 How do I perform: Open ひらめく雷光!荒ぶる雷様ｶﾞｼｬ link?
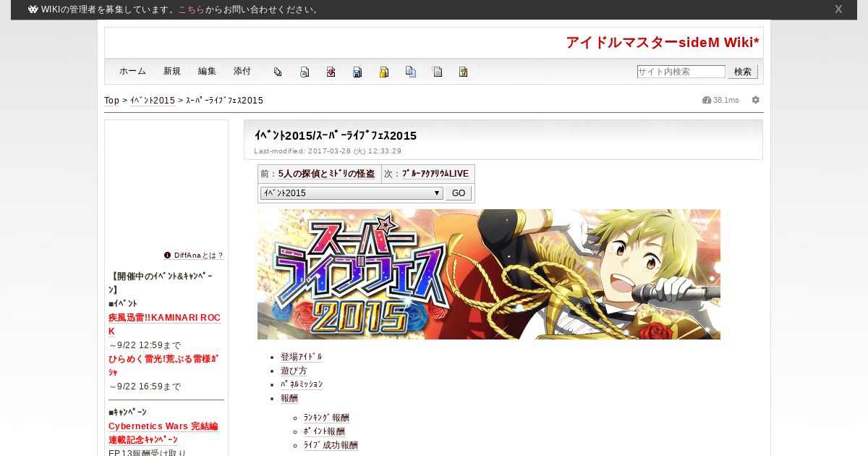[x=163, y=366]
